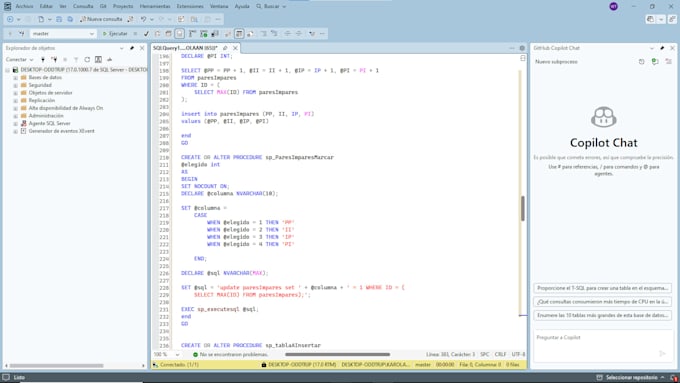Viewport: 680px width, 383px height.
Task: Click the results to file icon
Action: [x=251, y=33]
